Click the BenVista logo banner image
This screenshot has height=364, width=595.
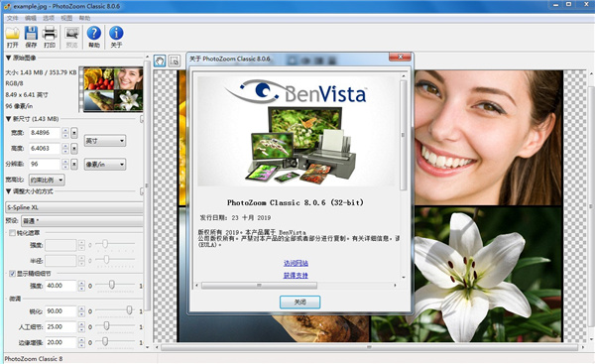coord(297,130)
